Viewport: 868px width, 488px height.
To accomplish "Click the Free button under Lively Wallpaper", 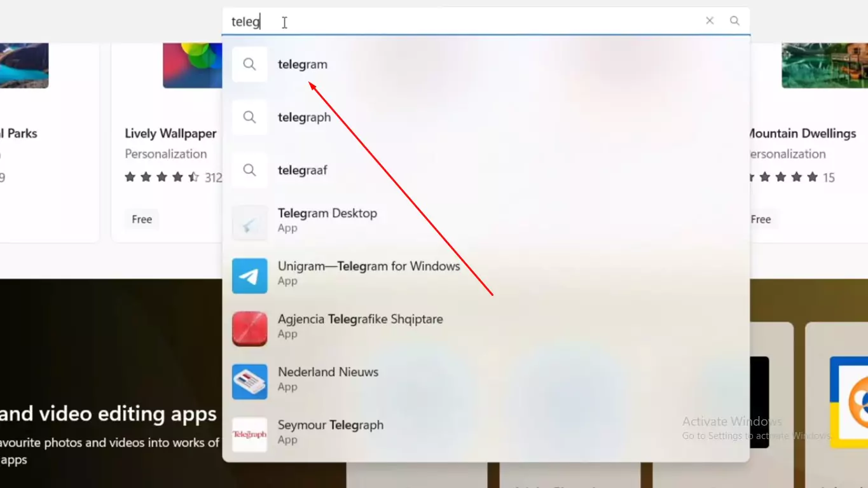I will [x=142, y=220].
